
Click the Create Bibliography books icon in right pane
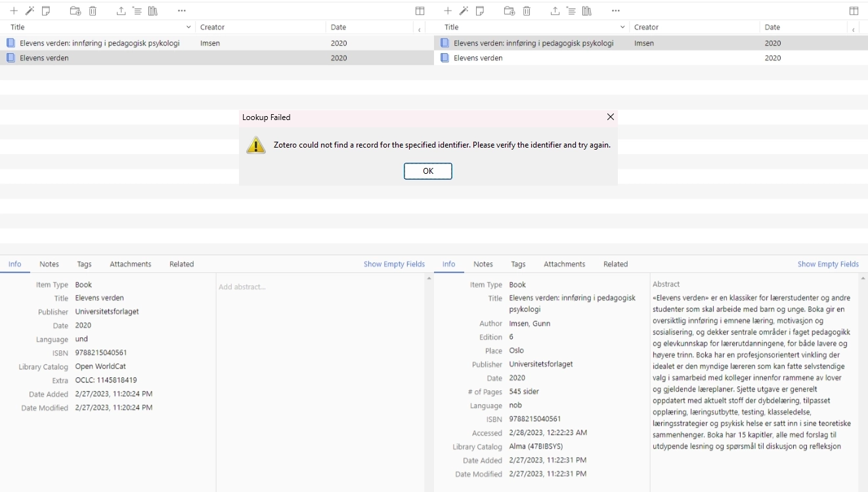[587, 11]
